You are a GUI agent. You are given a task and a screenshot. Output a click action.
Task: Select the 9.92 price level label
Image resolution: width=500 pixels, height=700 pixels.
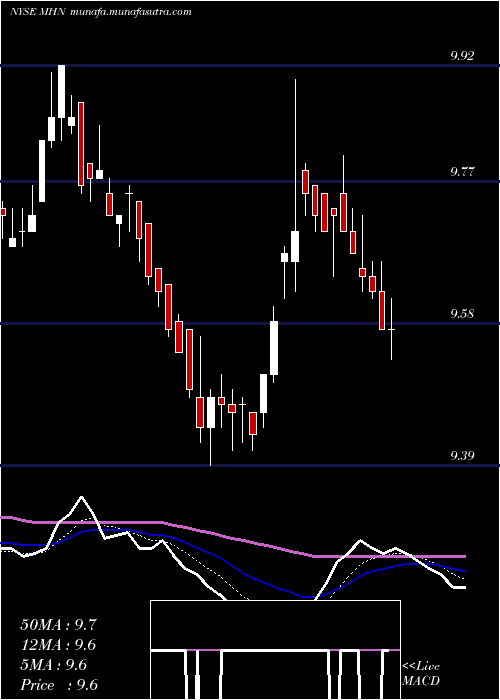pos(462,56)
